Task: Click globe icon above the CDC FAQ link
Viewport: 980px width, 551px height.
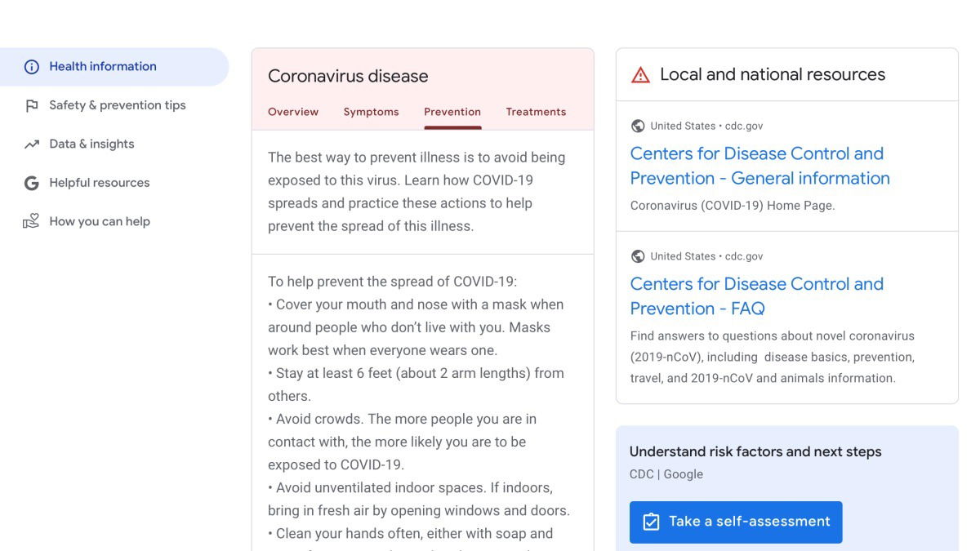Action: tap(638, 256)
